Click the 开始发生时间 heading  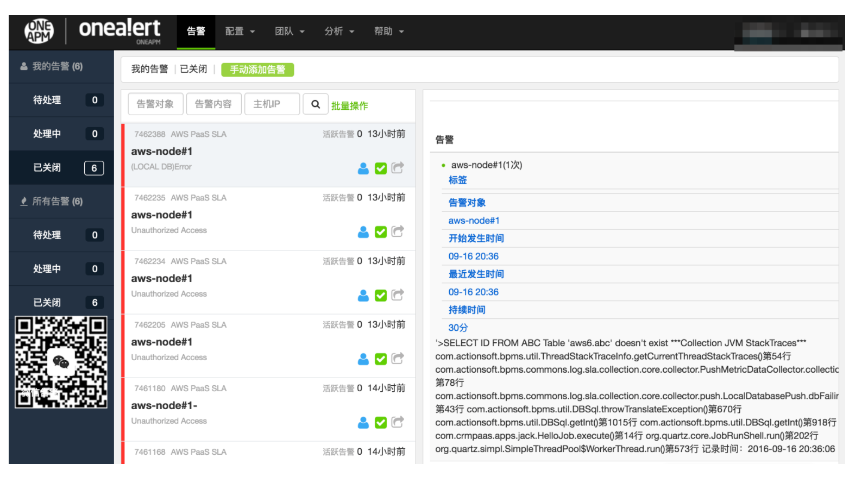pyautogui.click(x=476, y=239)
